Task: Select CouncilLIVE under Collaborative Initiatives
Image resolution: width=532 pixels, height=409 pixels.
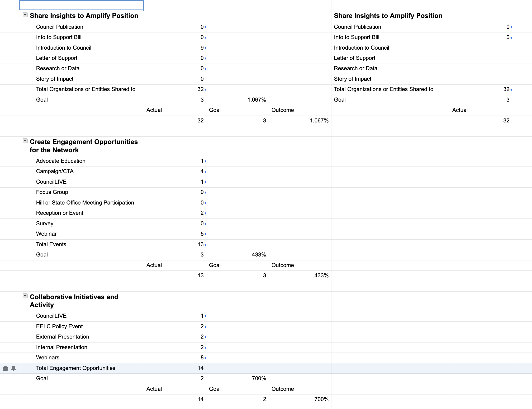Action: coord(51,316)
